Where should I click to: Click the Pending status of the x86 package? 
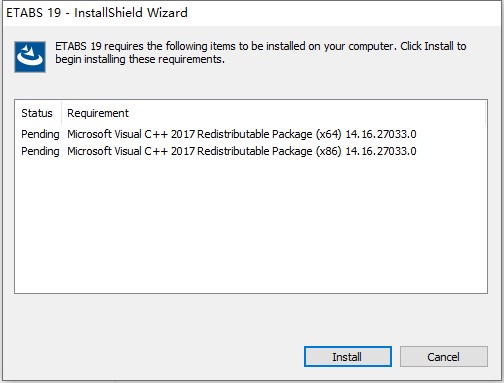tap(40, 151)
